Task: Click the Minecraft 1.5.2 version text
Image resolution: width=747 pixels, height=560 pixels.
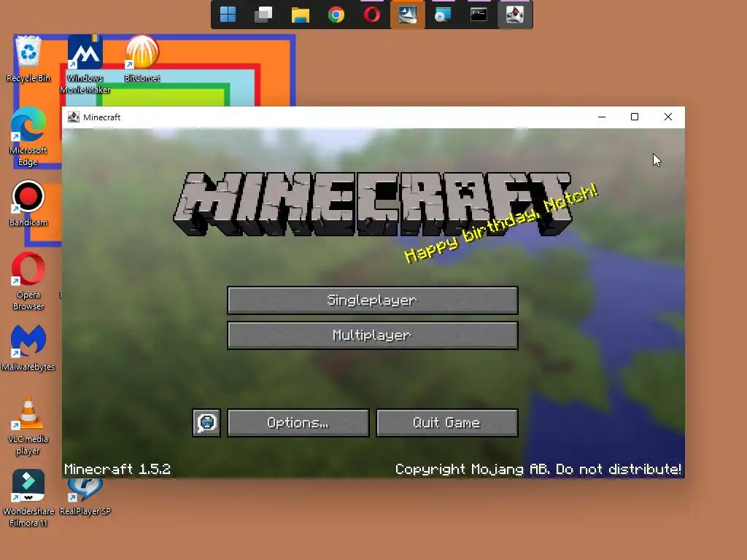Action: click(117, 469)
